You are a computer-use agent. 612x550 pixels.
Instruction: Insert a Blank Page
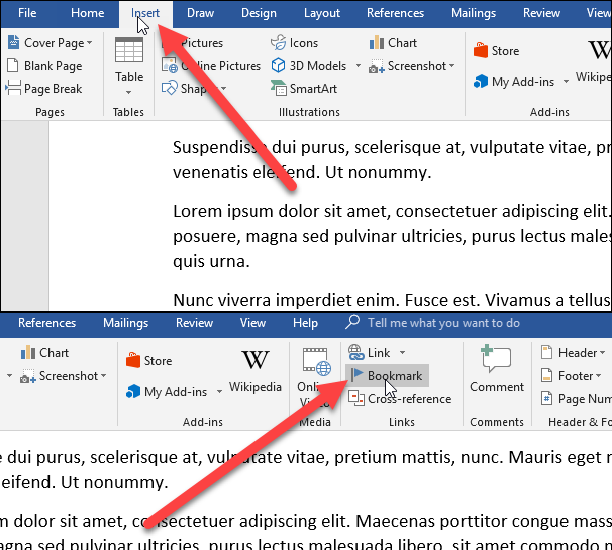pos(45,66)
